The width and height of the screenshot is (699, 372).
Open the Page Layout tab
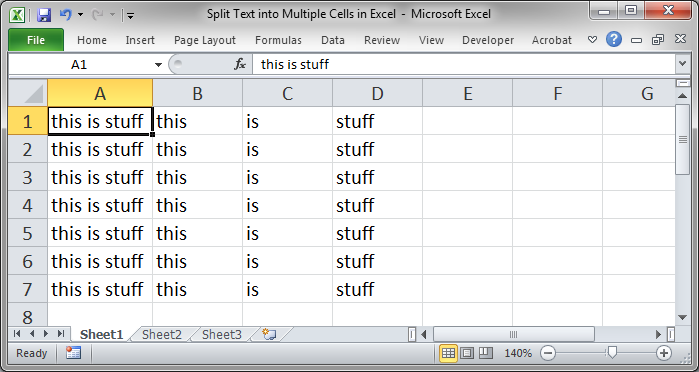(205, 40)
